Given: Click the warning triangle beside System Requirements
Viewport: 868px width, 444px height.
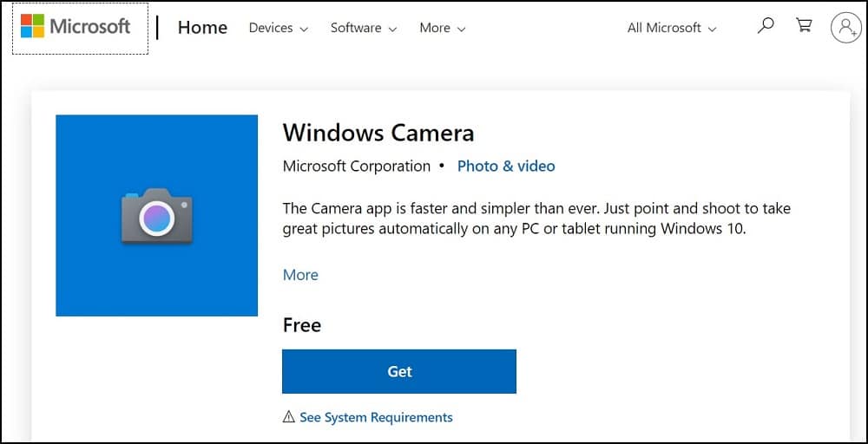Looking at the screenshot, I should [x=288, y=417].
